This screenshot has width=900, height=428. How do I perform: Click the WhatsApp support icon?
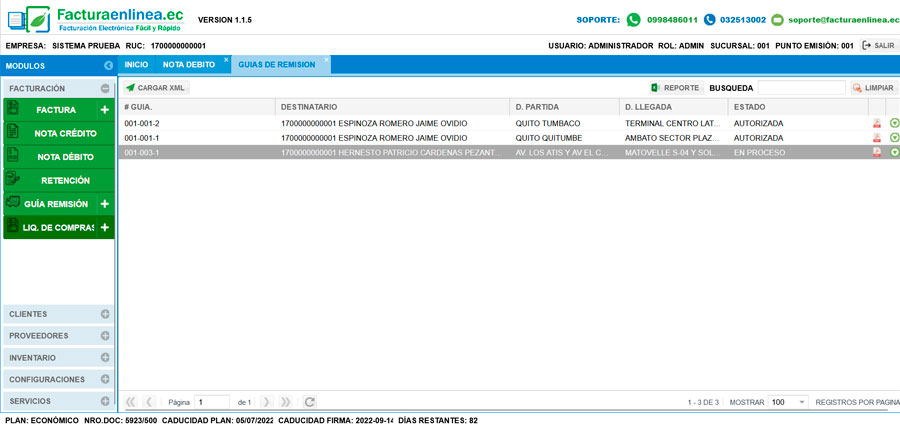pos(633,19)
